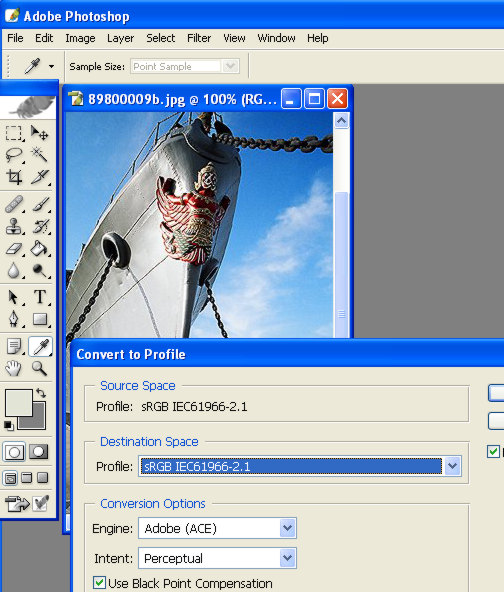Toggle Use Black Point Compensation checkbox

[99, 582]
